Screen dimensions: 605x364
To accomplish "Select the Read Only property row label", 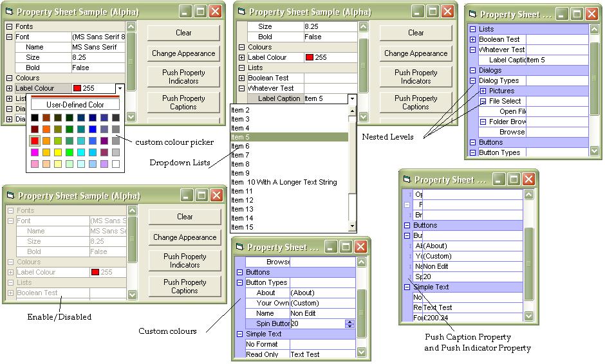I will point(261,354).
